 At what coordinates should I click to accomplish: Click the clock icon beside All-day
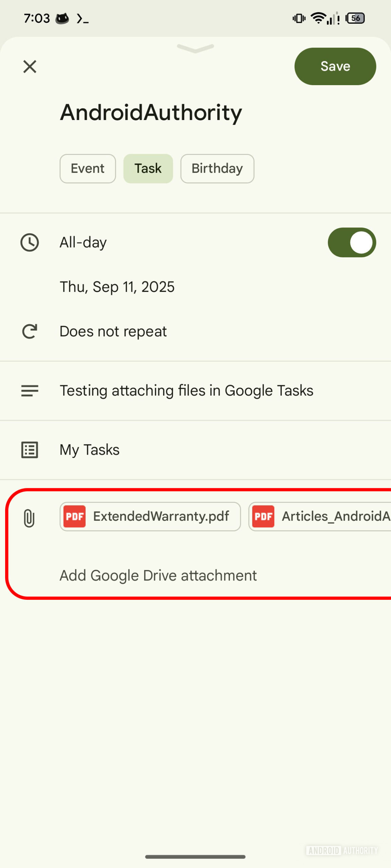tap(30, 242)
